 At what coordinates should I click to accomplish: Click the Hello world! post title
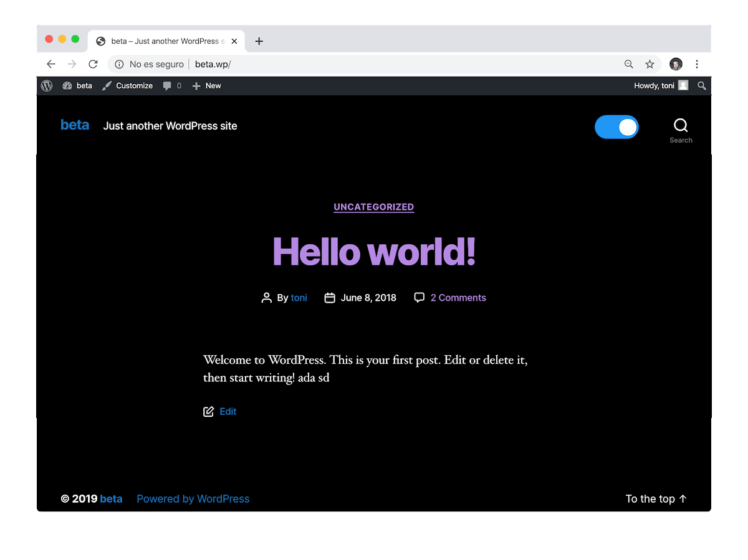point(374,251)
